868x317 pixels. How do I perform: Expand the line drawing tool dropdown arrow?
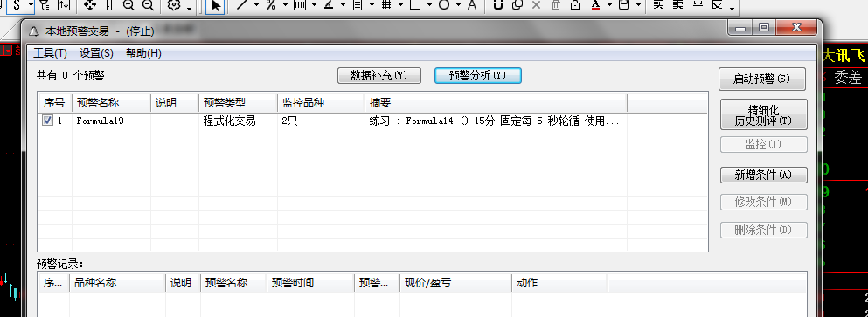pyautogui.click(x=256, y=6)
